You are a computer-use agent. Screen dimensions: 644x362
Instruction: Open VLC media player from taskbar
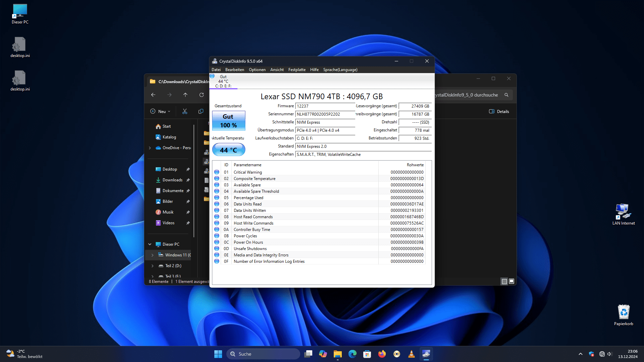(411, 354)
